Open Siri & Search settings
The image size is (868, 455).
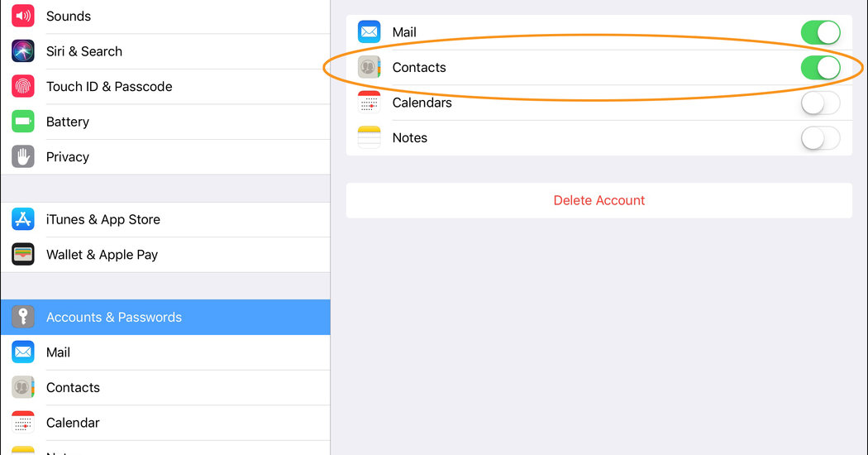(x=165, y=51)
